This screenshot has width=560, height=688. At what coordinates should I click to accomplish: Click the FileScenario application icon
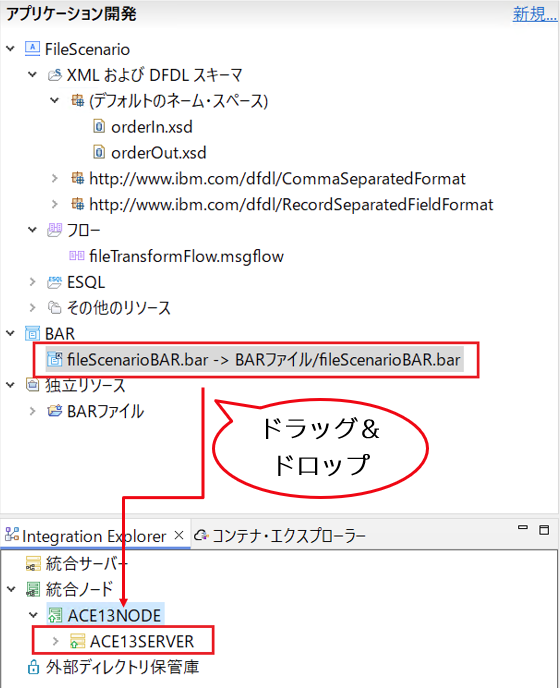click(32, 49)
